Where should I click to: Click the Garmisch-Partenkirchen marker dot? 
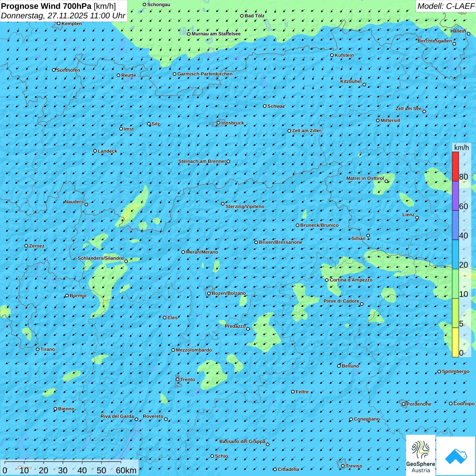[x=175, y=74]
